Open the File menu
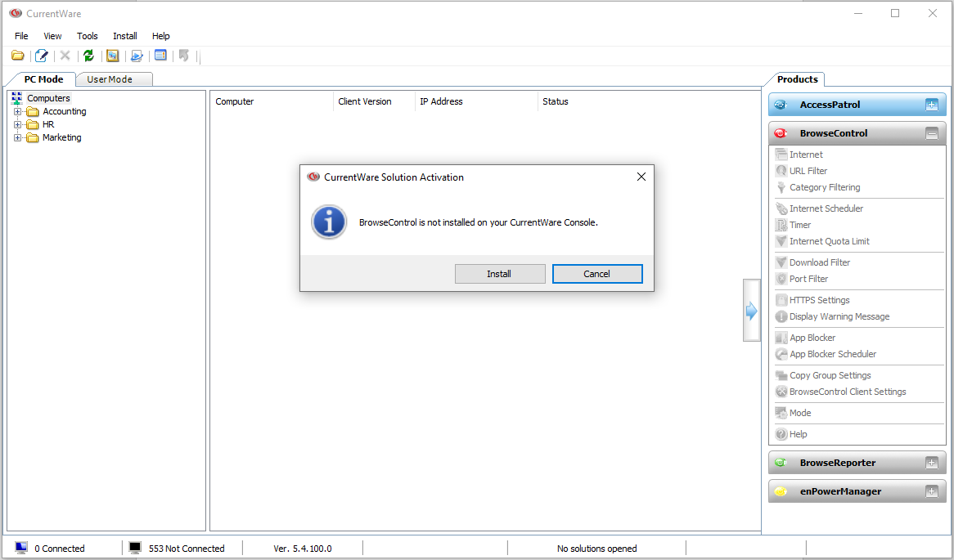Screen dimensions: 954x560 tap(21, 36)
